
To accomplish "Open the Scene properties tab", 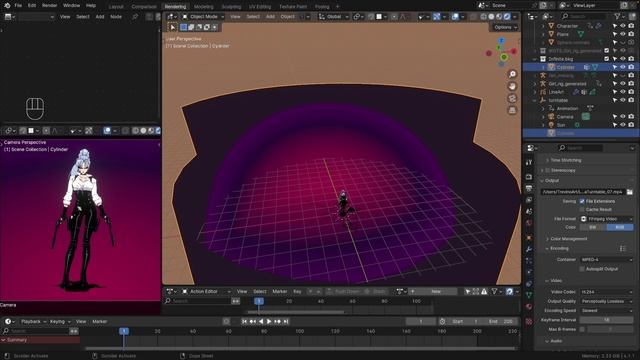I will (x=529, y=211).
